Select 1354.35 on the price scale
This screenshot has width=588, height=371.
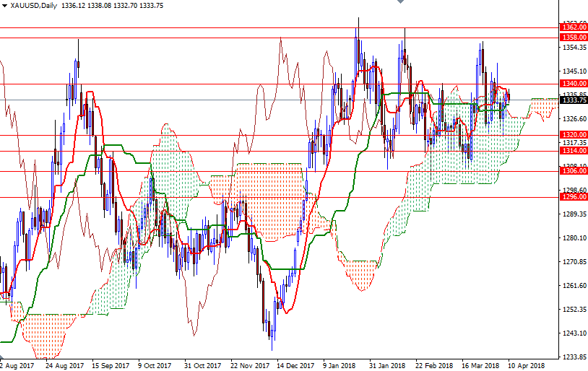click(574, 48)
